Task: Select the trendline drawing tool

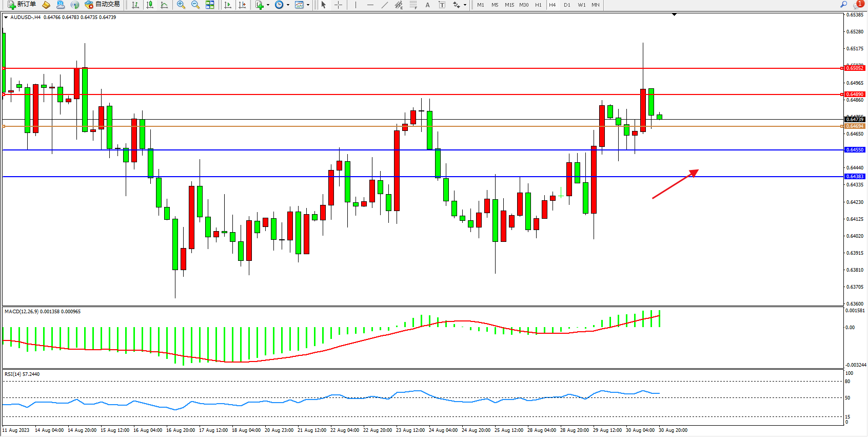Action: click(384, 5)
